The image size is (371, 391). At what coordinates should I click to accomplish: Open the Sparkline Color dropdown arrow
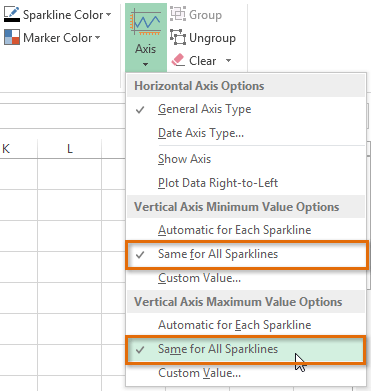108,15
